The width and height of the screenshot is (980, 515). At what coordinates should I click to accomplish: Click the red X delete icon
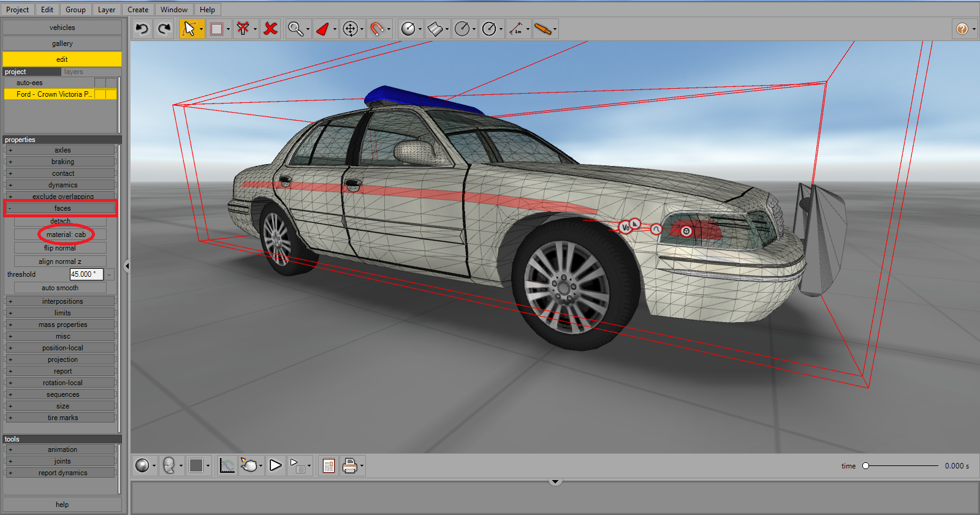pyautogui.click(x=270, y=29)
